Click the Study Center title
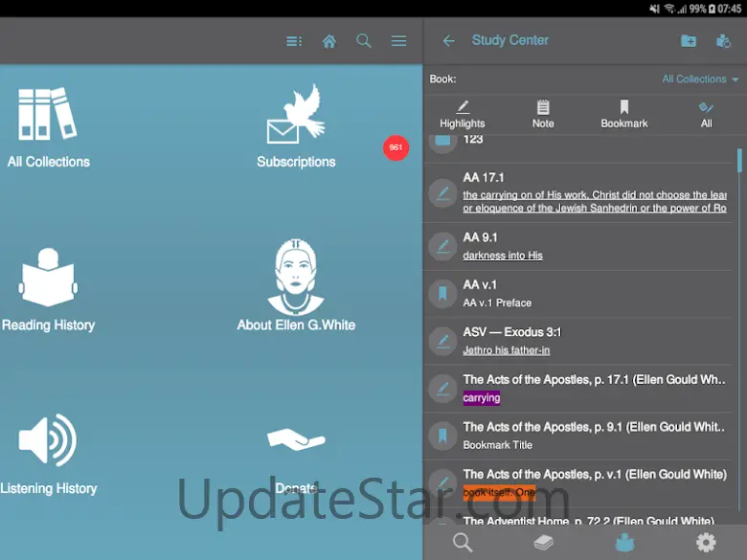Screen dimensions: 747x560 click(509, 40)
